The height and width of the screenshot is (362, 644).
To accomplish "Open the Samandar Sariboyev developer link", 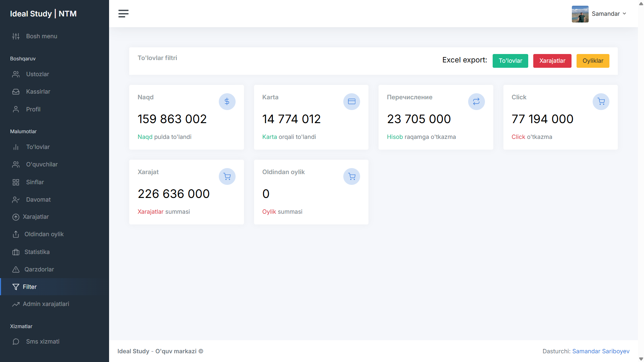I will [x=601, y=351].
